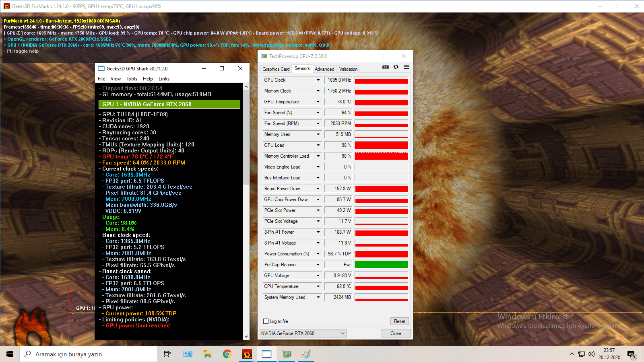Viewport: 644px width, 362px height.
Task: Expand the Fan Speed (%) sensor dropdown
Action: 318,113
